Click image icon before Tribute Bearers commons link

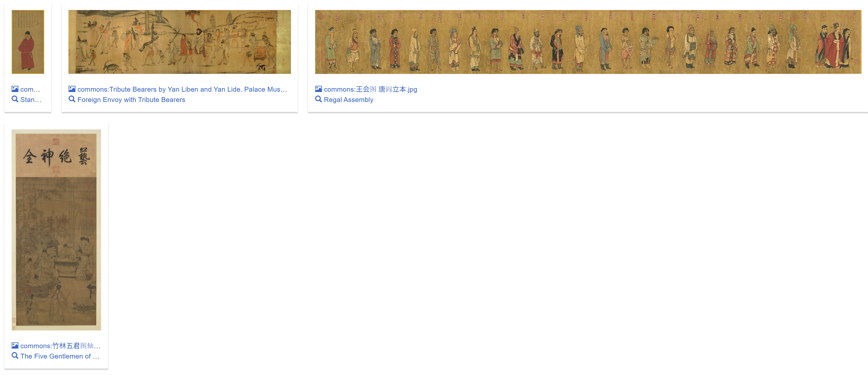[x=72, y=89]
